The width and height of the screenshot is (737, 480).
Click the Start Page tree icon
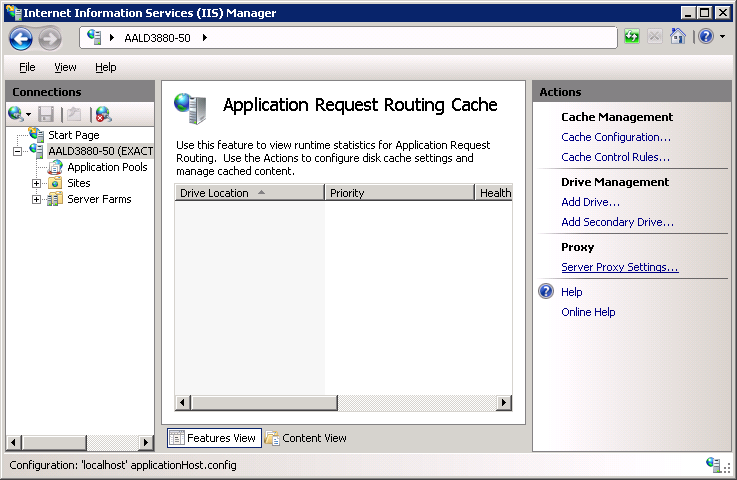[x=36, y=134]
